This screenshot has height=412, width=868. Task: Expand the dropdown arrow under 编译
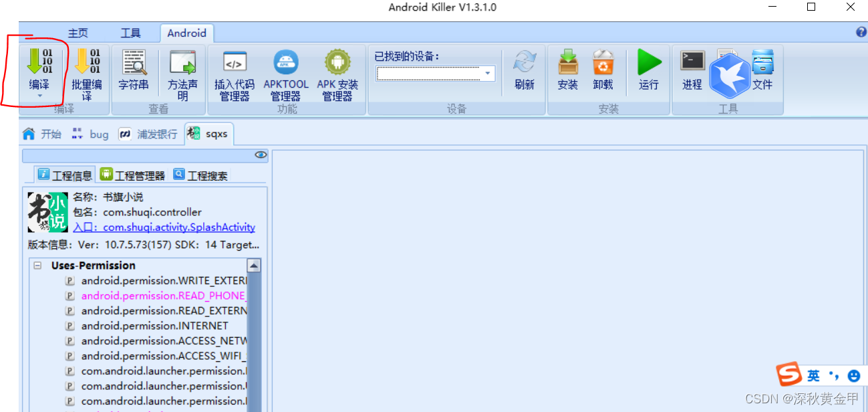pyautogui.click(x=39, y=96)
